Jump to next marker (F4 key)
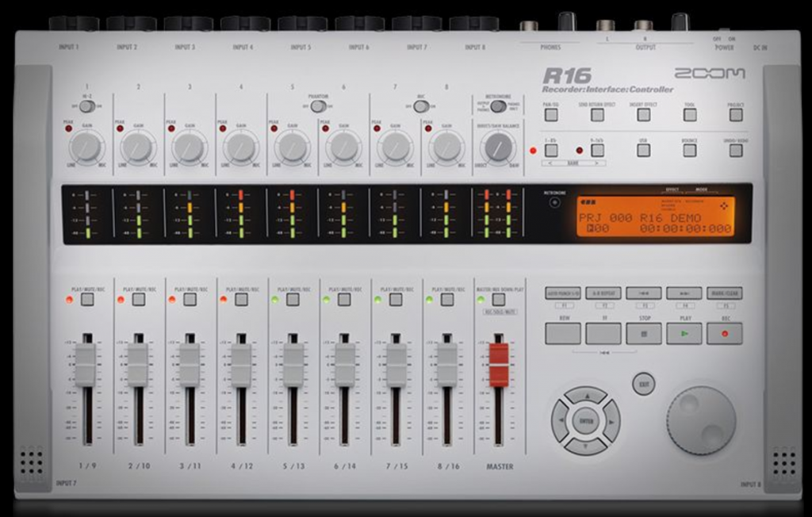The image size is (812, 517). (684, 293)
